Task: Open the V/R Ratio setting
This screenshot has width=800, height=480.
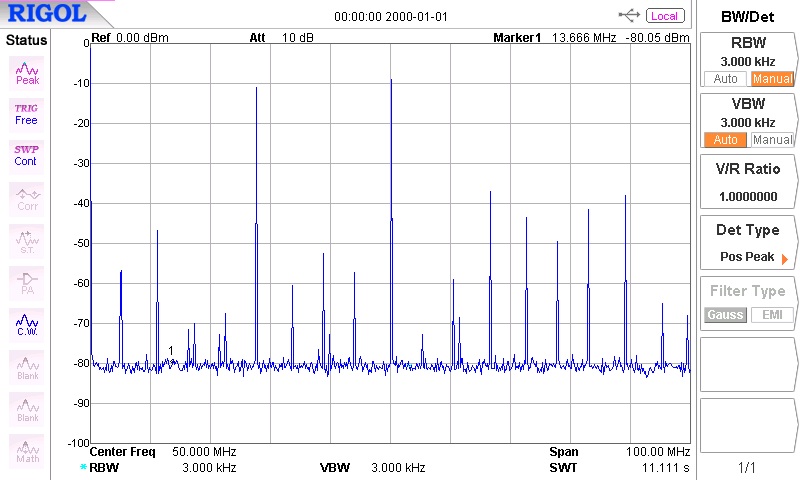Action: 749,182
